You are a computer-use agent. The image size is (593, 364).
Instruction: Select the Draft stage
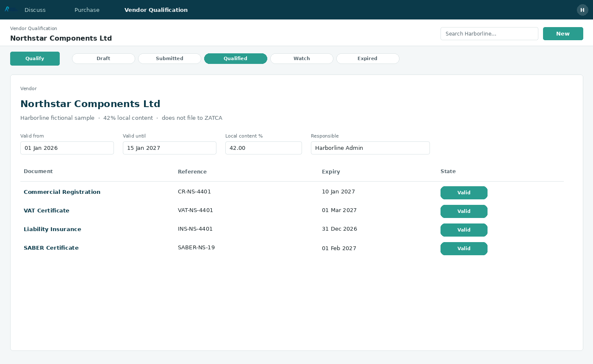click(x=103, y=58)
